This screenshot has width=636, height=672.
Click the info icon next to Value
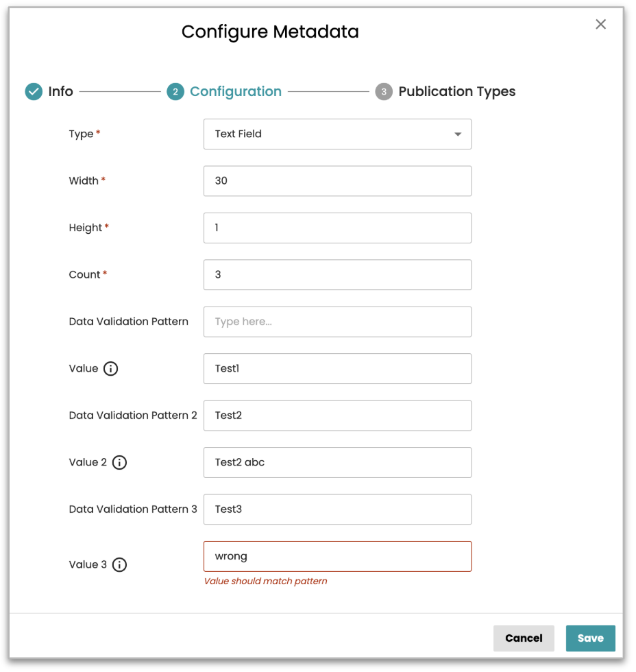[x=110, y=369]
